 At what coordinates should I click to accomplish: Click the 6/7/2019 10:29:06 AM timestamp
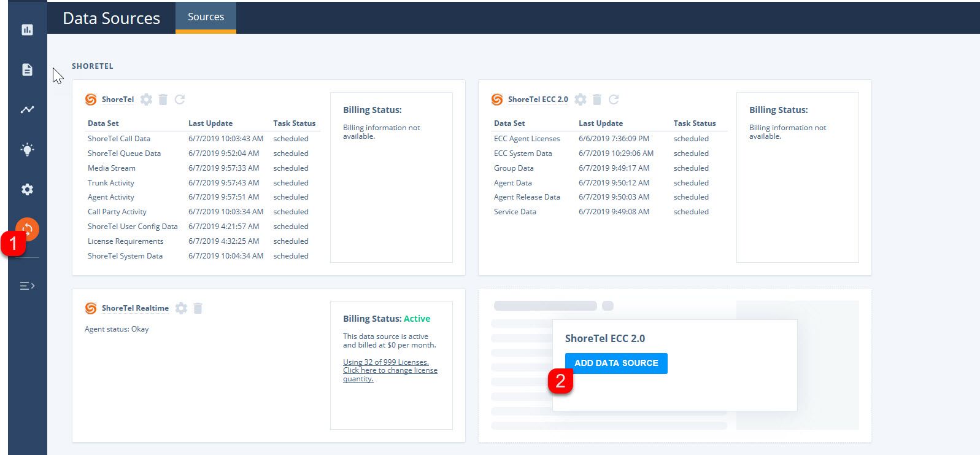click(x=616, y=154)
